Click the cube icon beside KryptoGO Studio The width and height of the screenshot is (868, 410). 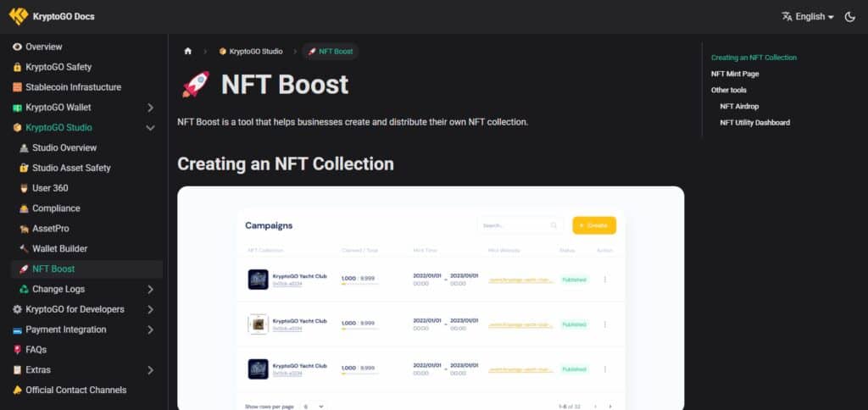pos(17,128)
